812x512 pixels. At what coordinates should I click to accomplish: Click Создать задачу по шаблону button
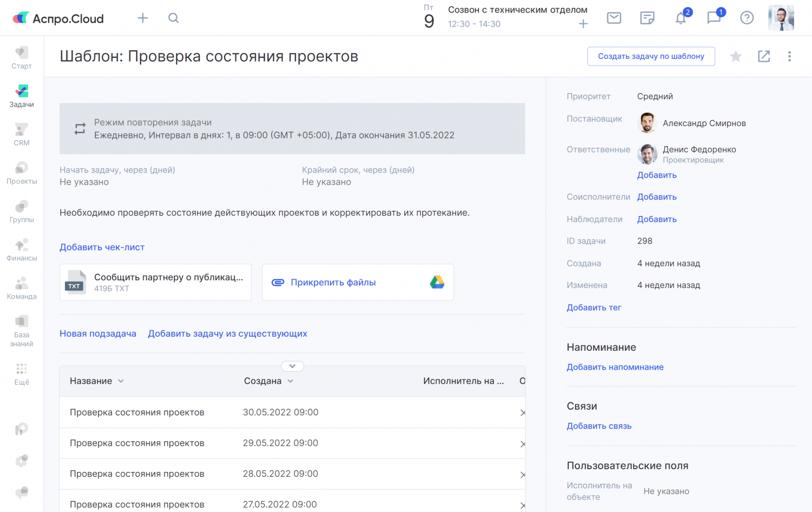pyautogui.click(x=651, y=56)
